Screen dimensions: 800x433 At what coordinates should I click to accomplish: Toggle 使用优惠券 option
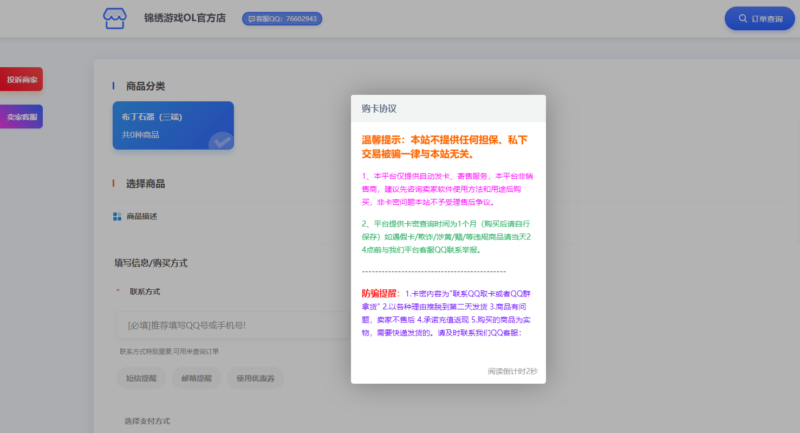255,378
